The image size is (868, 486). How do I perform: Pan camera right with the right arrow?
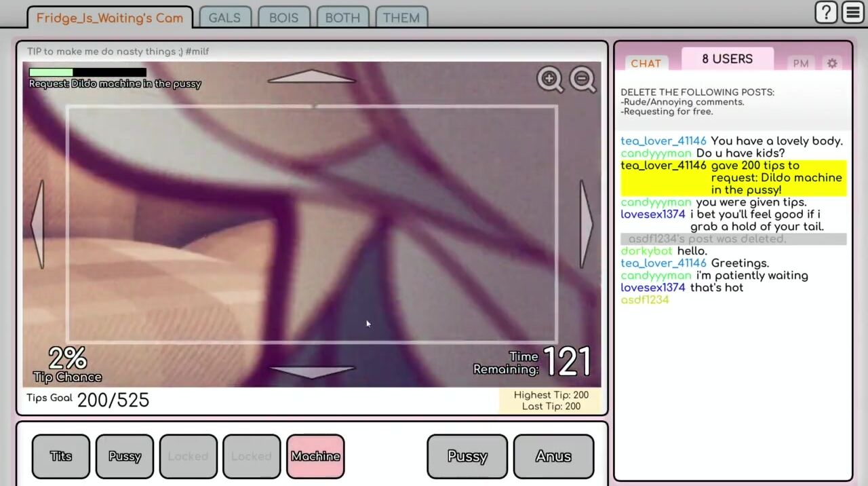586,224
